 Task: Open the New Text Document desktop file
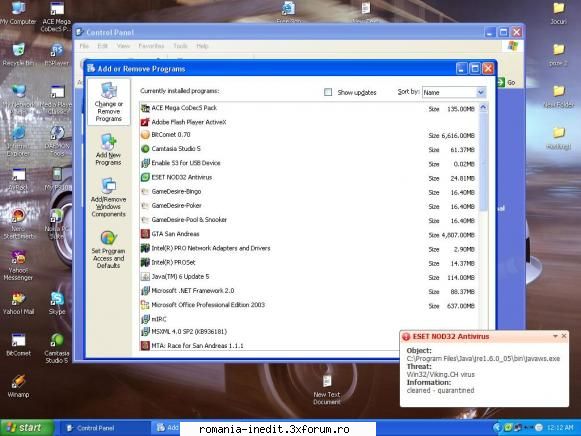[326, 390]
